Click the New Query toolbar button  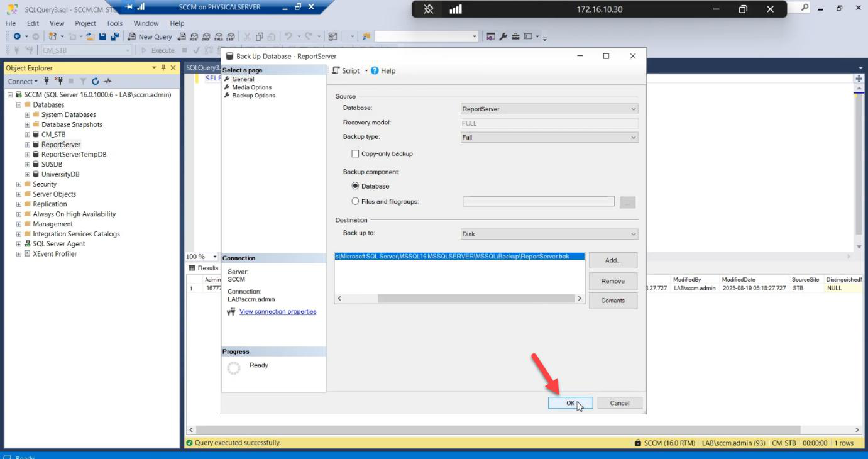(x=150, y=36)
